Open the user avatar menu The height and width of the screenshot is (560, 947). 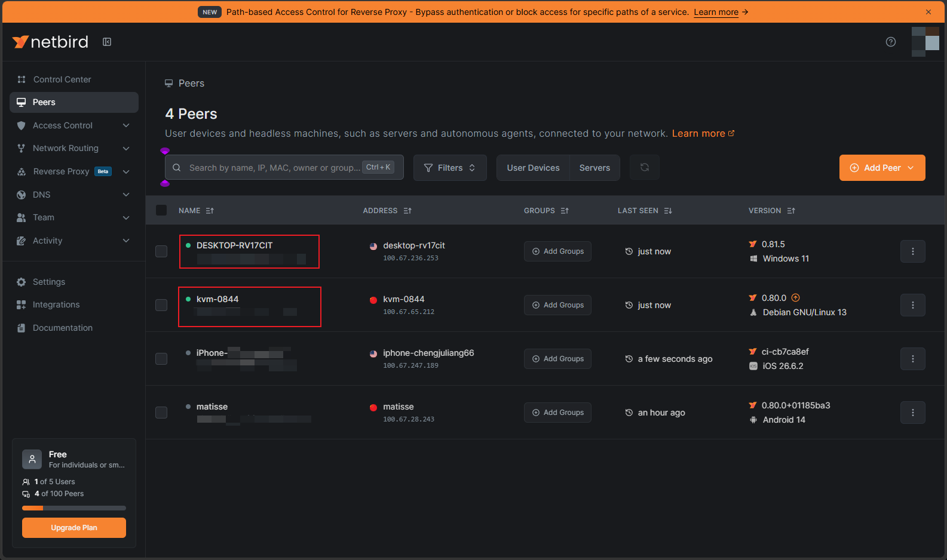pos(925,42)
